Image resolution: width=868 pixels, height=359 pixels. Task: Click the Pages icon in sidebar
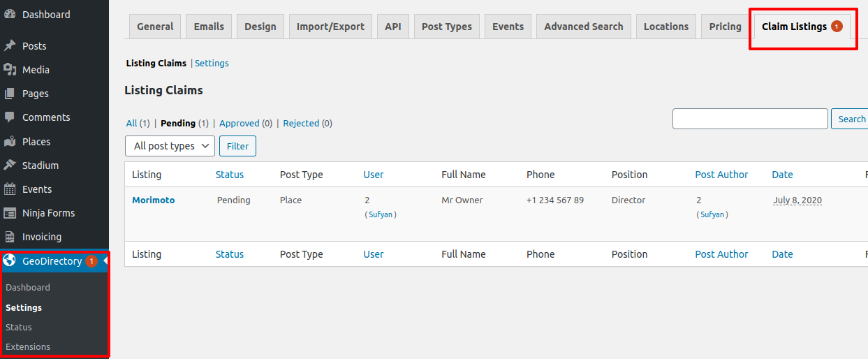pos(10,94)
